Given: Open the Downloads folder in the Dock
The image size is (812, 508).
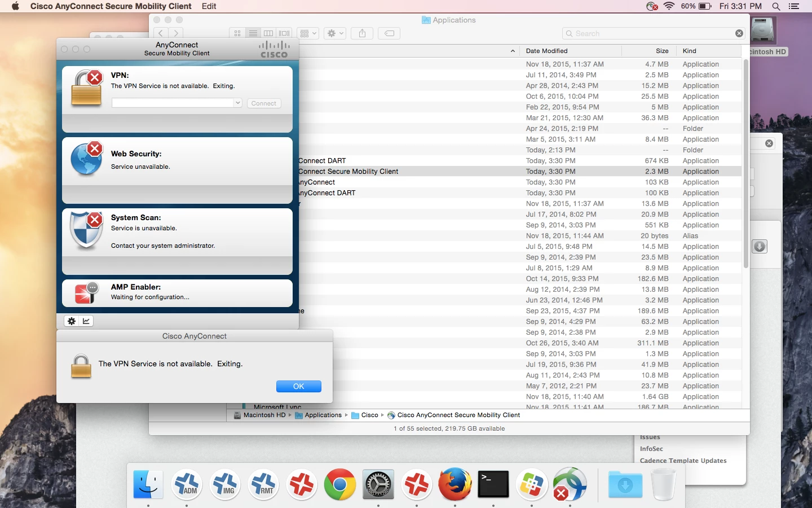Looking at the screenshot, I should tap(625, 484).
